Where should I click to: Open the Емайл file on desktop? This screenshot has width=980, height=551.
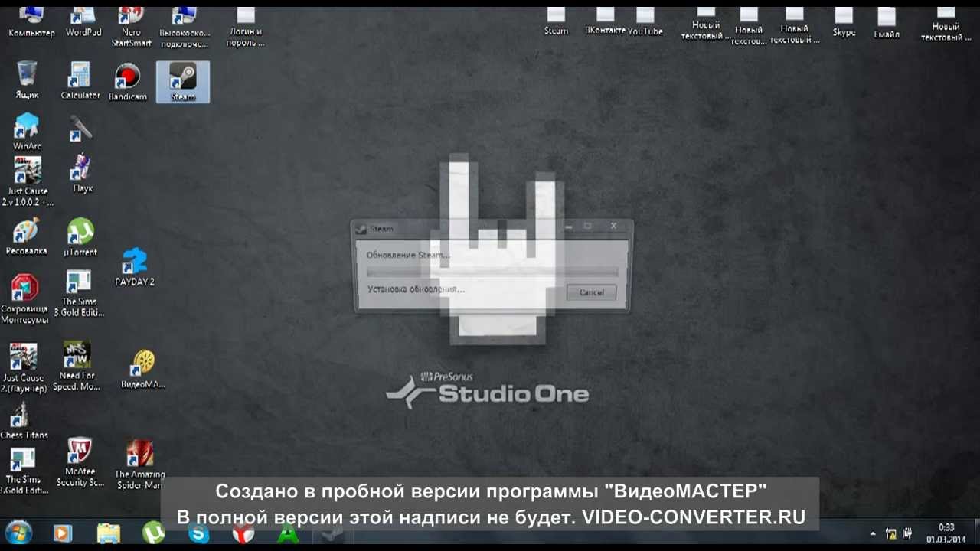(x=887, y=23)
